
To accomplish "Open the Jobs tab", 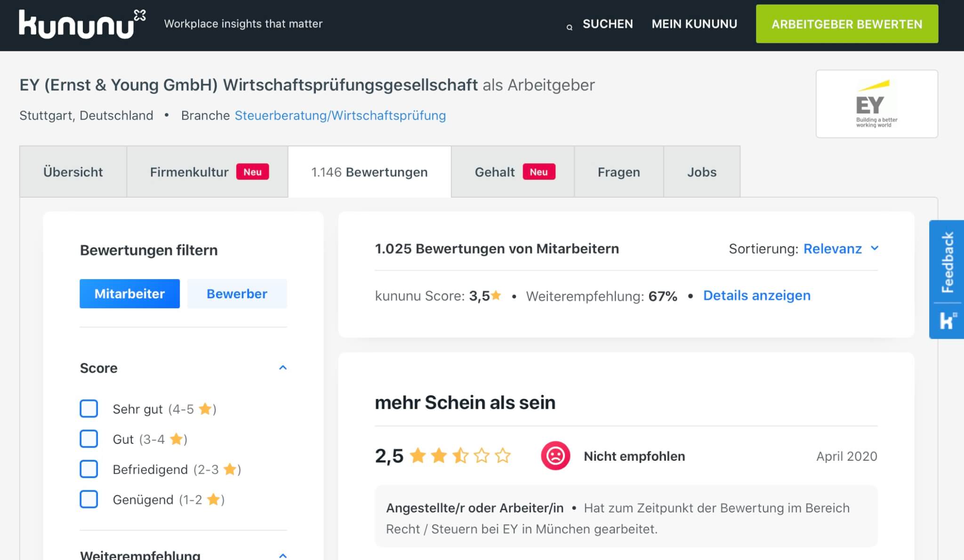I will (x=702, y=172).
